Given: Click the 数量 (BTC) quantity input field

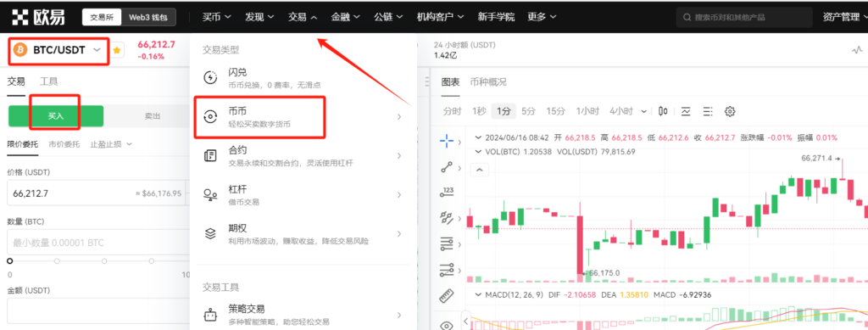Looking at the screenshot, I should [x=98, y=243].
